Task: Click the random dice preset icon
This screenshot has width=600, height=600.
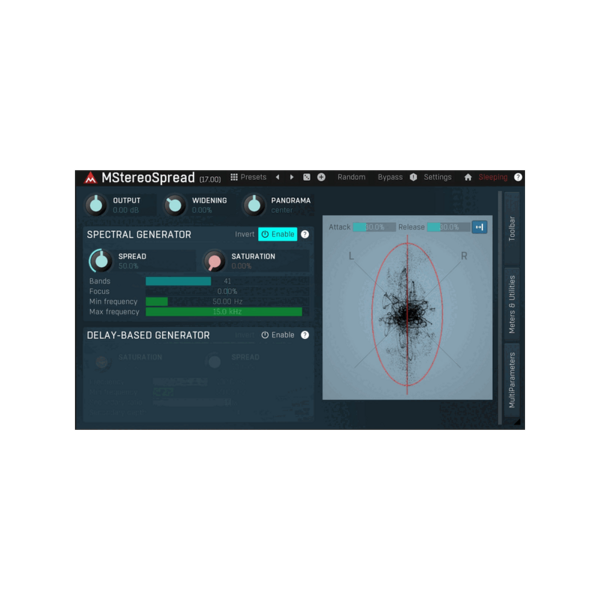Action: pos(307,177)
